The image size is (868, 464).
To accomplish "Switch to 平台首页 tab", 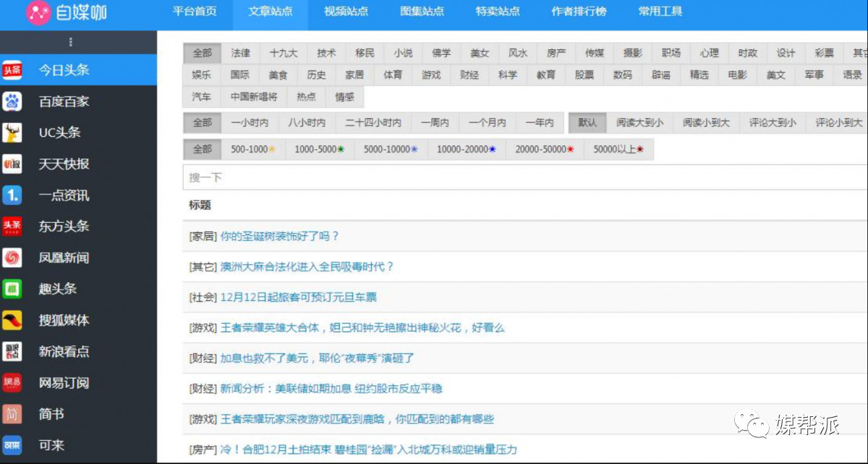I will point(194,12).
